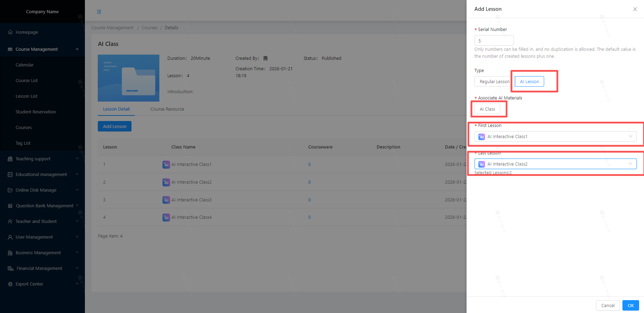Open Lesson List in the sidebar
The width and height of the screenshot is (644, 313).
tap(26, 96)
